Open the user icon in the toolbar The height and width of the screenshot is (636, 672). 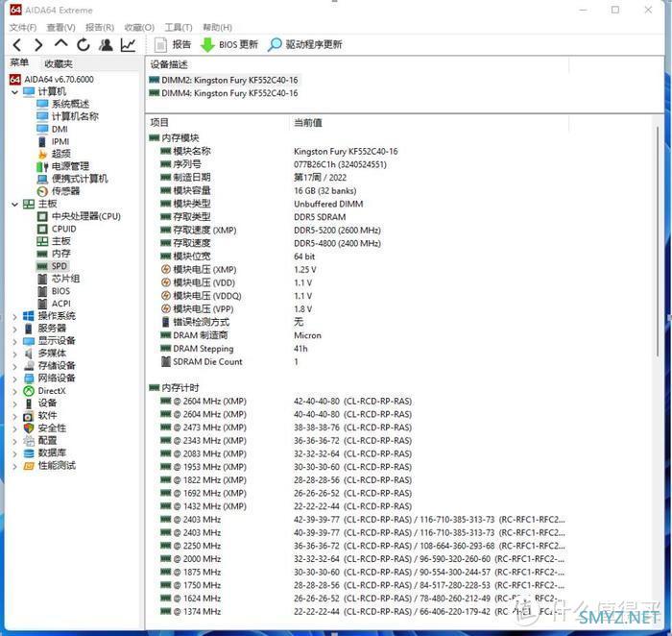(106, 44)
